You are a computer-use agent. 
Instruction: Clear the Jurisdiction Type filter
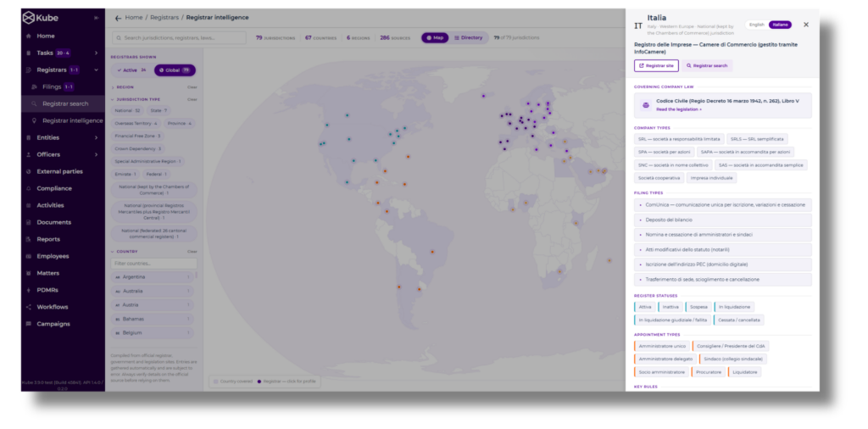tap(192, 100)
